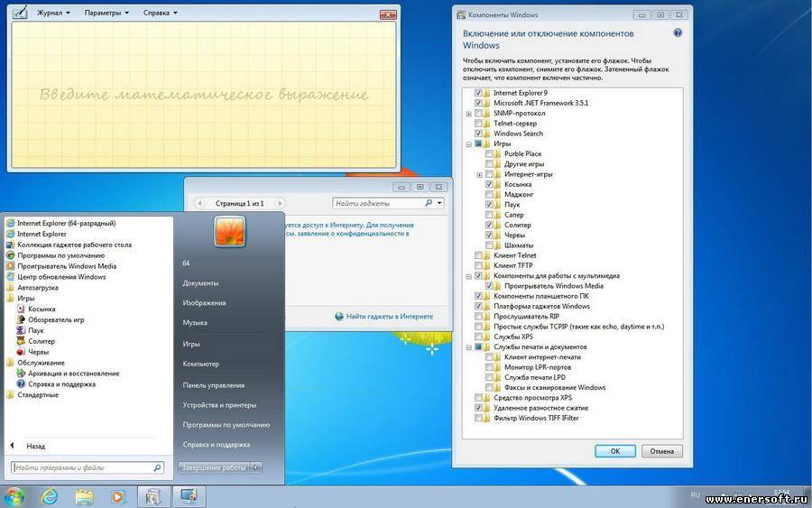Screen dimensions: 812x508
Task: Open Windows Explorer folder on taskbar
Action: 84,497
